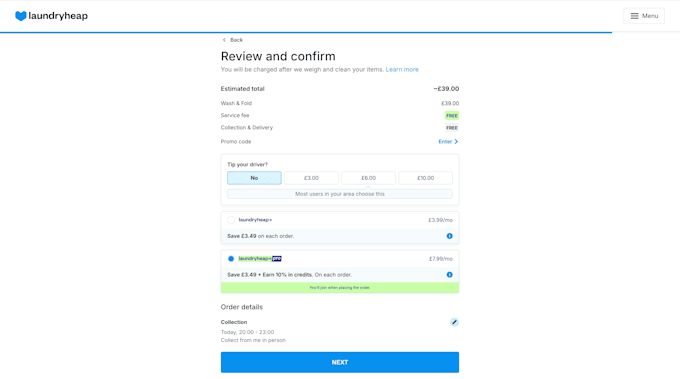Viewport: 680px width, 379px height.
Task: Select the laundryheap+ radio button
Action: click(x=231, y=220)
